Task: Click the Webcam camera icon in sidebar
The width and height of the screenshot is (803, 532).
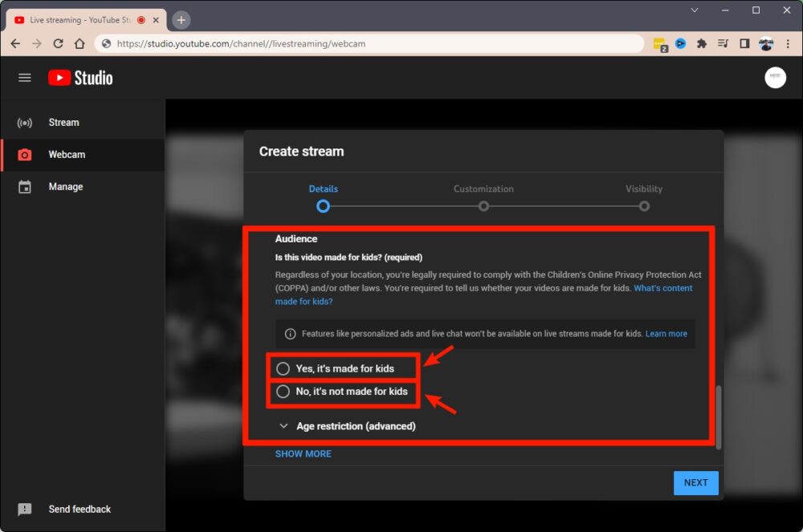Action: [25, 155]
